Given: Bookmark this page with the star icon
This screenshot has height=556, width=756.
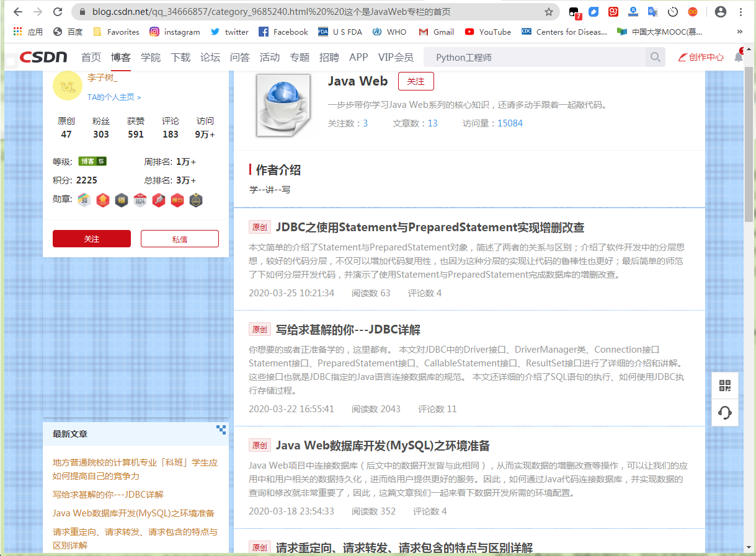Looking at the screenshot, I should 549,12.
